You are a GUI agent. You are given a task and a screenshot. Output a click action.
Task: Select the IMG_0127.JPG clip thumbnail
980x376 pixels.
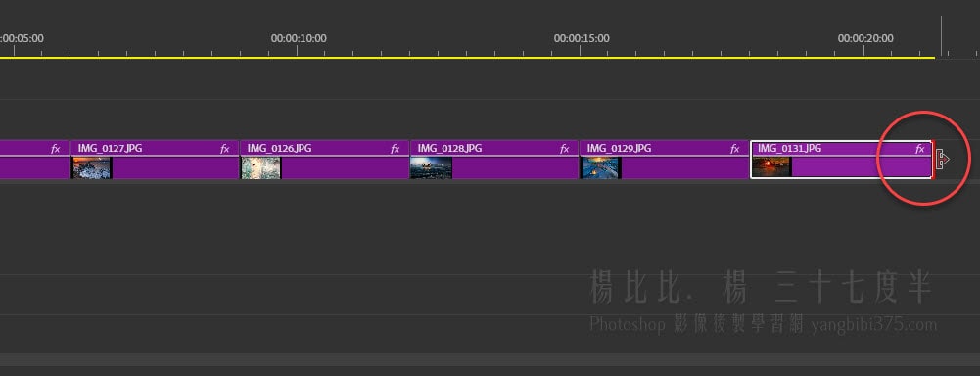(x=92, y=167)
